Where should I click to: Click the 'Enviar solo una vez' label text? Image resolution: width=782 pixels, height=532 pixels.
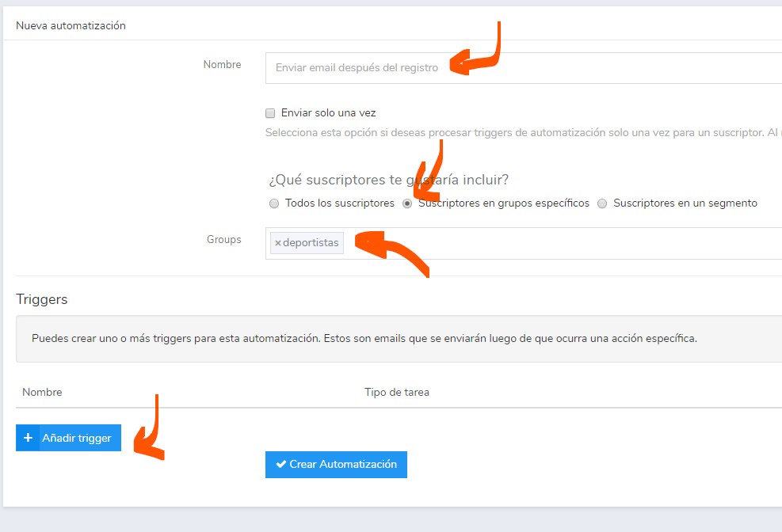(x=328, y=113)
